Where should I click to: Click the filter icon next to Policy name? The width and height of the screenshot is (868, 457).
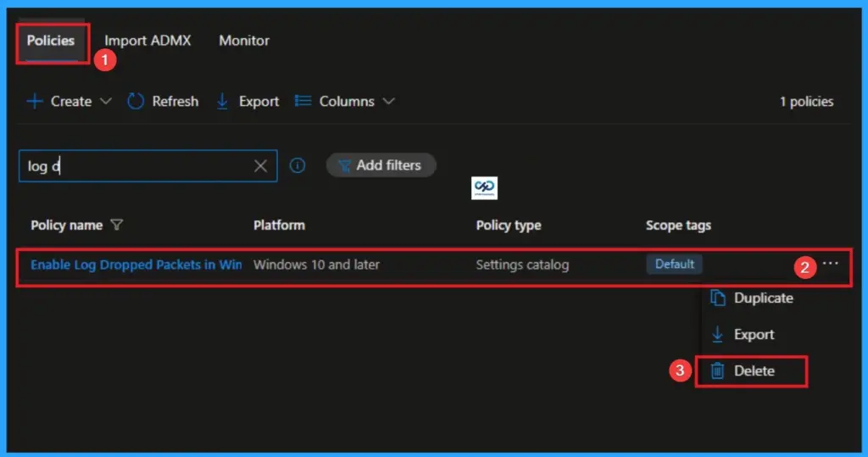117,225
